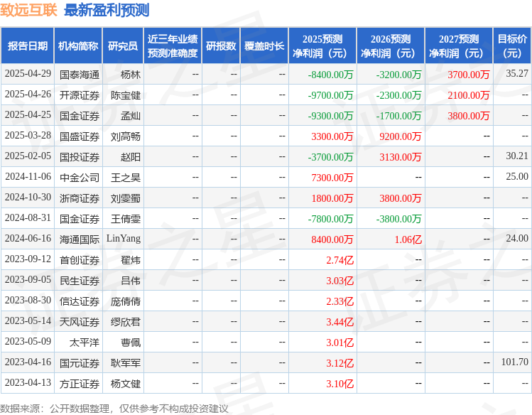Select value 3130.00万

pos(401,157)
